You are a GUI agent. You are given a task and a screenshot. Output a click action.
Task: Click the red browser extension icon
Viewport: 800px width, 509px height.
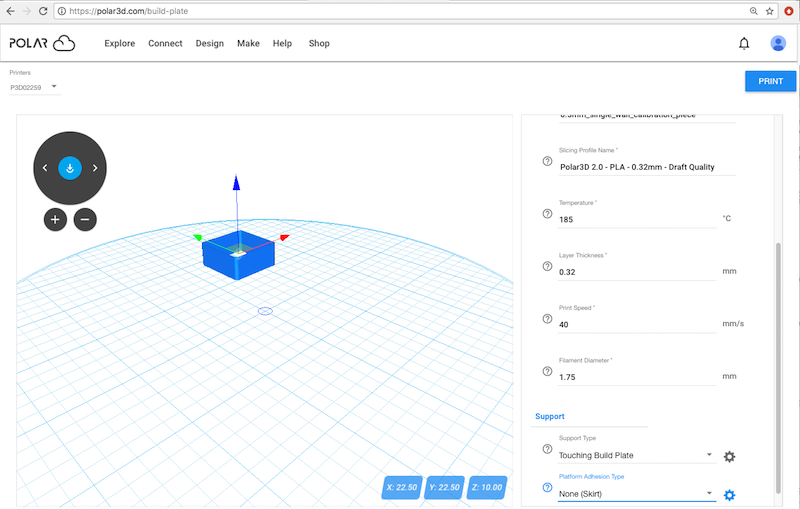(789, 11)
